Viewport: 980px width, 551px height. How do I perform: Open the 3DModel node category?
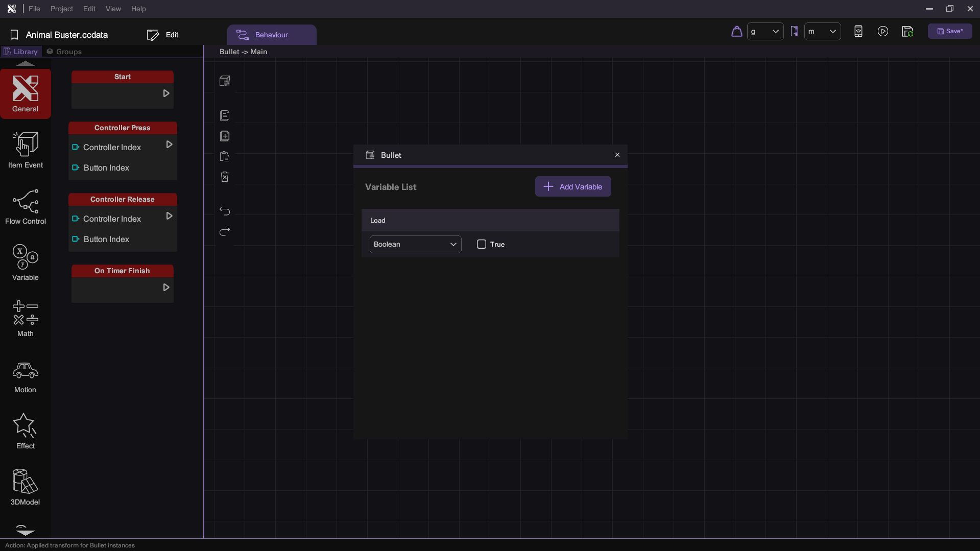pyautogui.click(x=26, y=487)
